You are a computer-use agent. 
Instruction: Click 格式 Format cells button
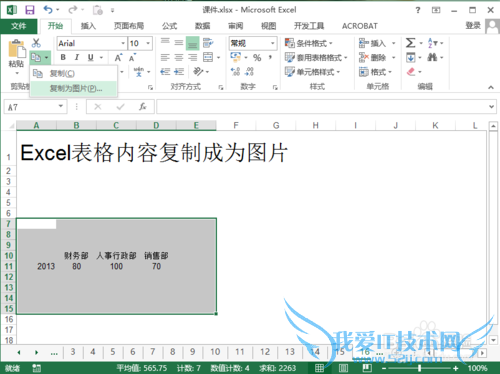tap(375, 72)
